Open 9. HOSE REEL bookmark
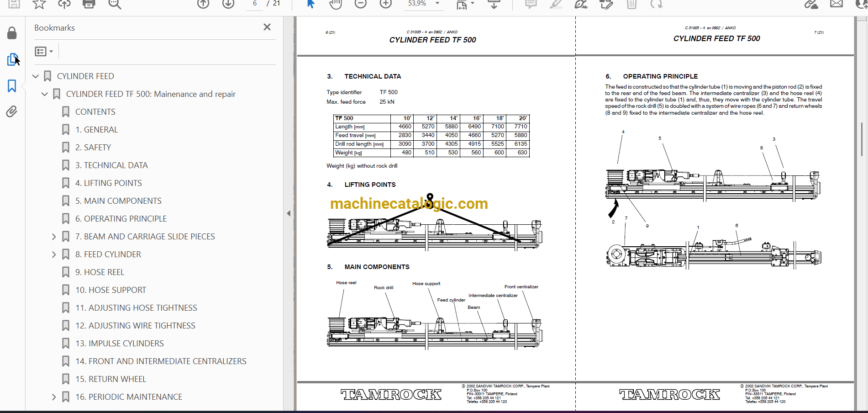868x413 pixels. point(100,272)
